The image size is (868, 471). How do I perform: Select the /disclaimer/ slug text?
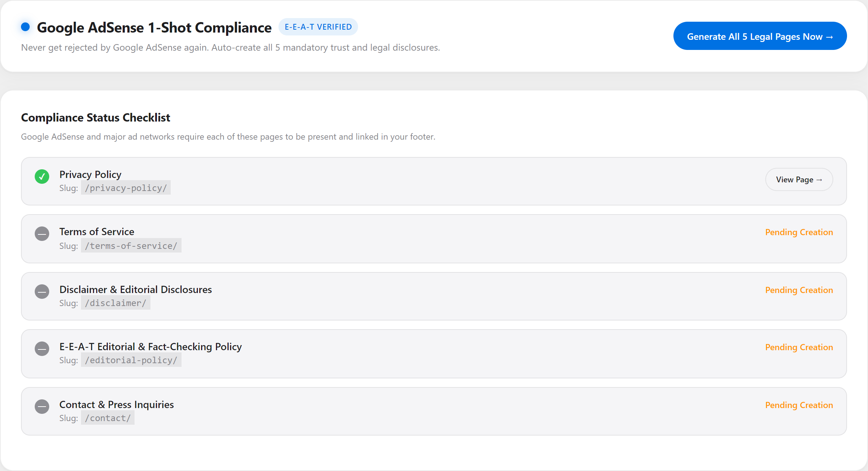[116, 303]
